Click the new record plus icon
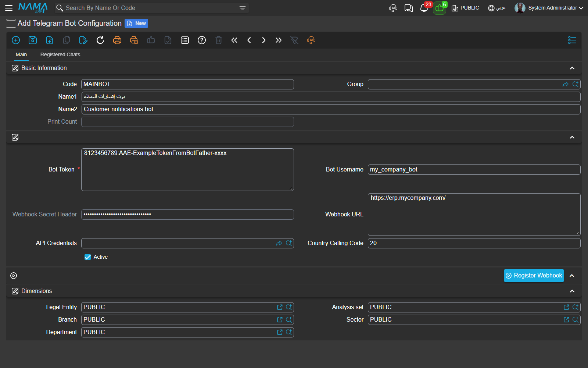Image resolution: width=588 pixels, height=368 pixels. 16,40
